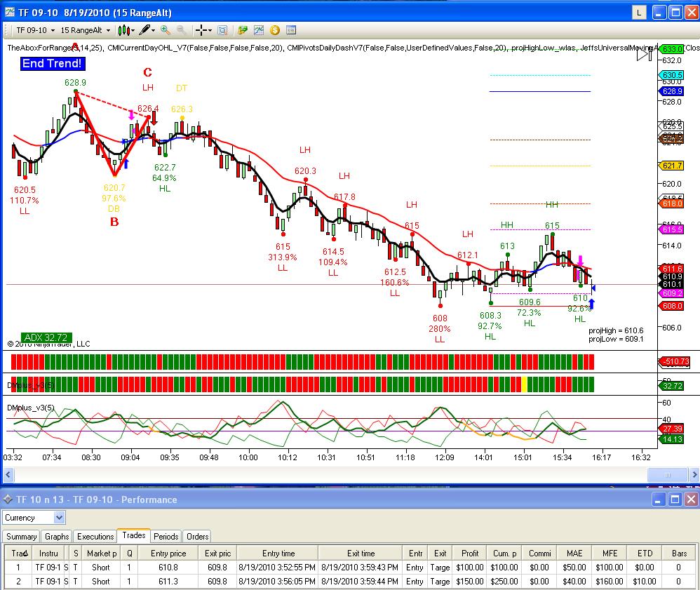
Task: Open the Strategies gold coin icon
Action: tap(274, 30)
